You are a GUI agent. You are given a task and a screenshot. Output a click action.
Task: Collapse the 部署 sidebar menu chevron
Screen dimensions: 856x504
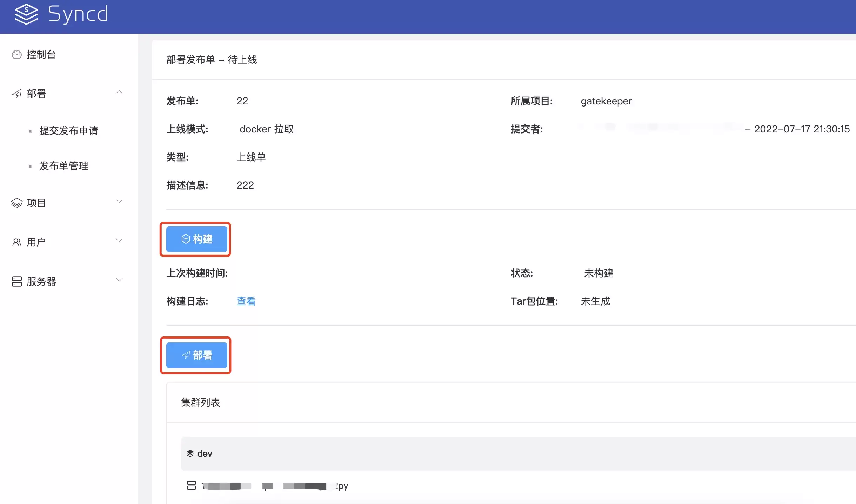[119, 92]
